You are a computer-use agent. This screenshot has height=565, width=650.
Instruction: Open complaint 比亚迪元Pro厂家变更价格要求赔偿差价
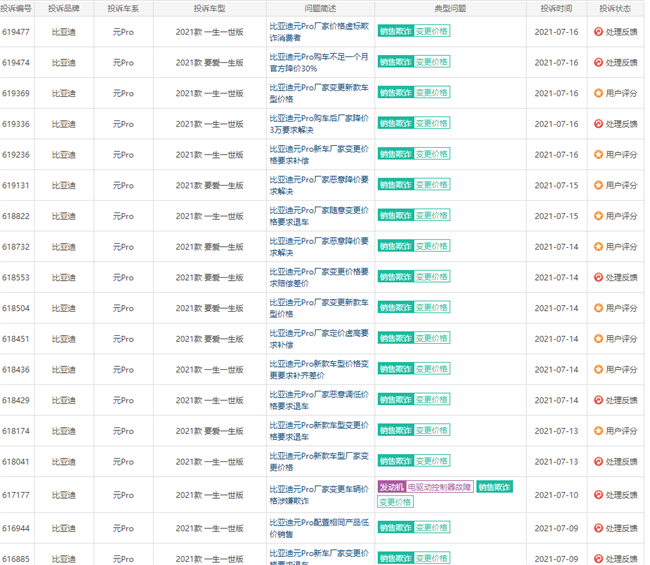pos(319,277)
